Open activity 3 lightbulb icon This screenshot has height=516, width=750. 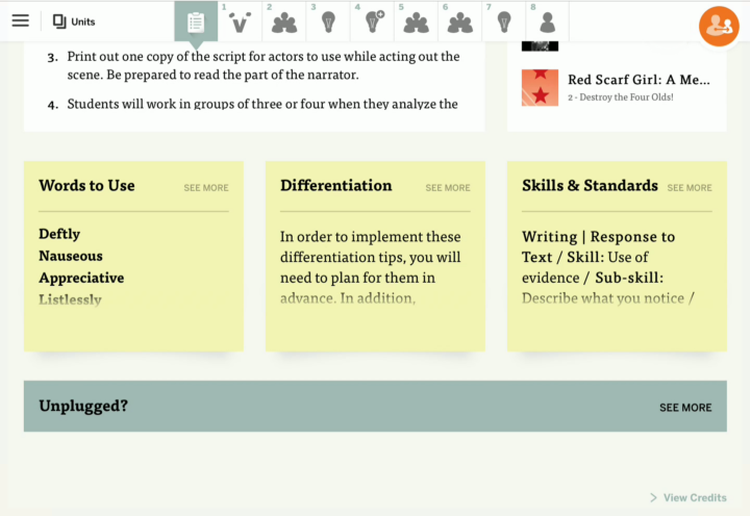pos(328,22)
